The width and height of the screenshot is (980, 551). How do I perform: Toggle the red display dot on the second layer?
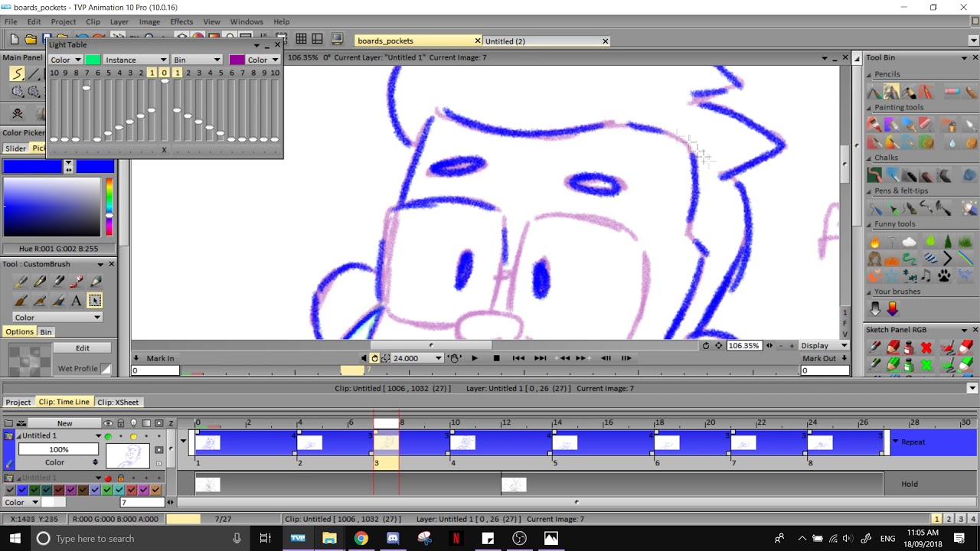point(108,478)
